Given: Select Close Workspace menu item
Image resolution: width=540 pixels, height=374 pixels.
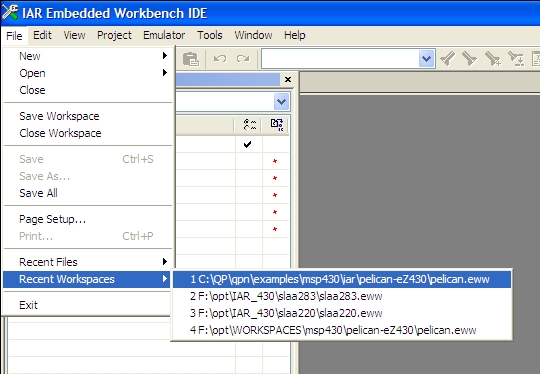Looking at the screenshot, I should point(87,133).
